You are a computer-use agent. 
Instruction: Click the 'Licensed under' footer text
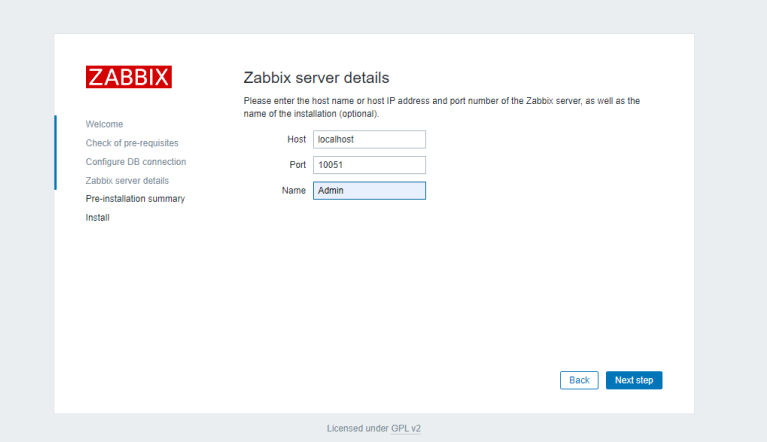coord(358,428)
